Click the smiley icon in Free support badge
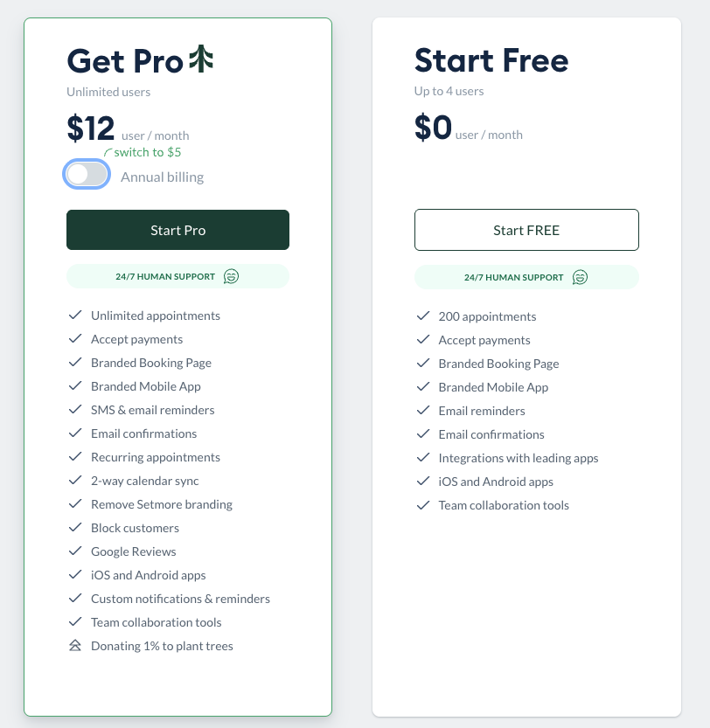The width and height of the screenshot is (710, 728). click(x=579, y=277)
